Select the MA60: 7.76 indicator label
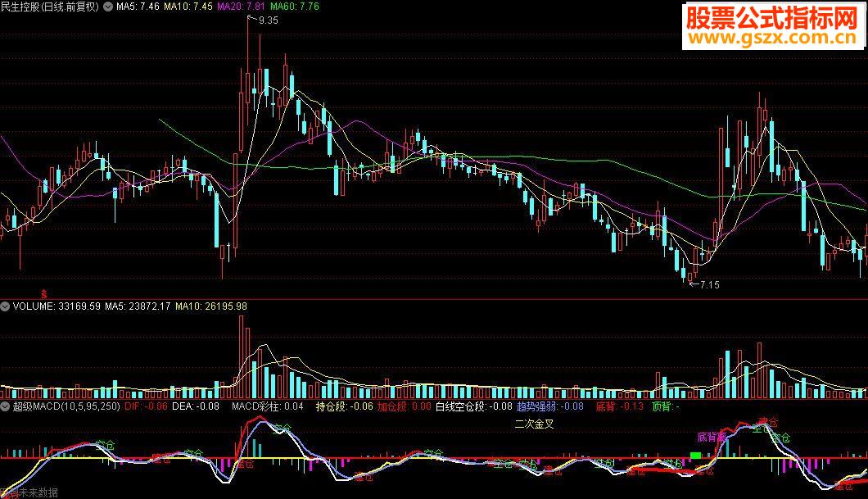Screen dimensions: 868x499 pos(295,7)
